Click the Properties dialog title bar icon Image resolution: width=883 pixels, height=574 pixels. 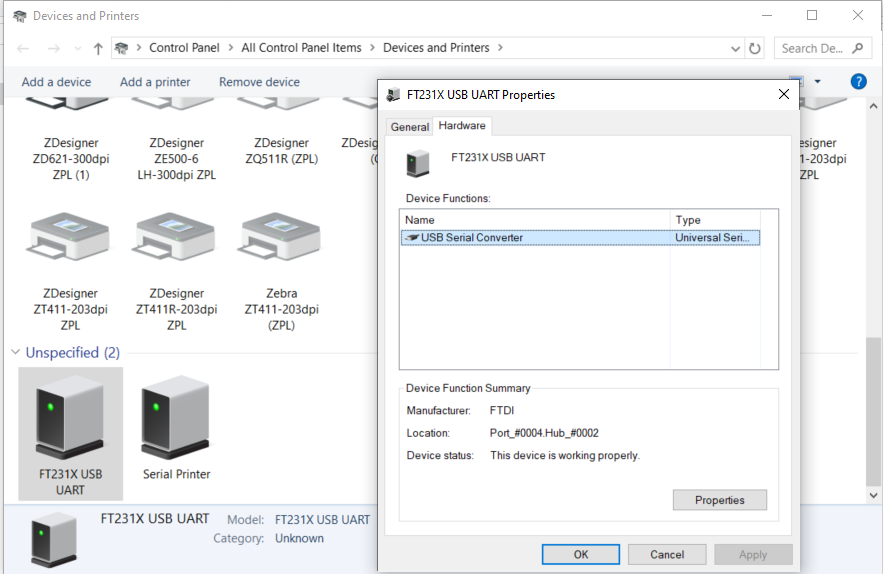pos(393,95)
